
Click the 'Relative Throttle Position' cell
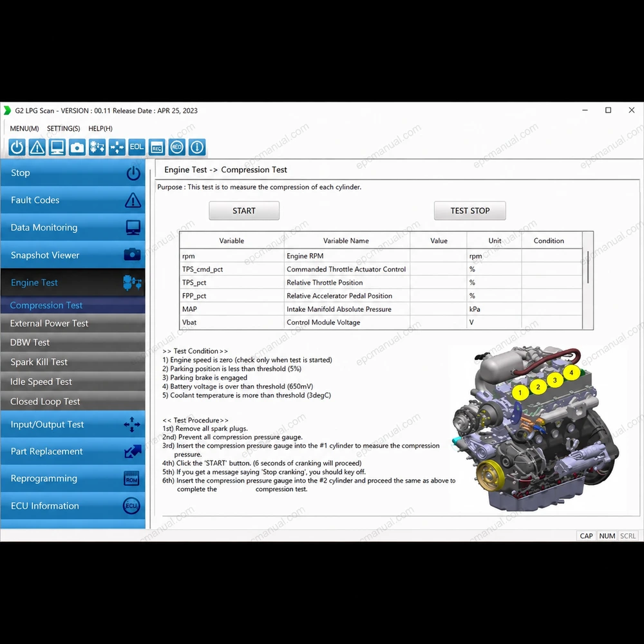pos(346,283)
